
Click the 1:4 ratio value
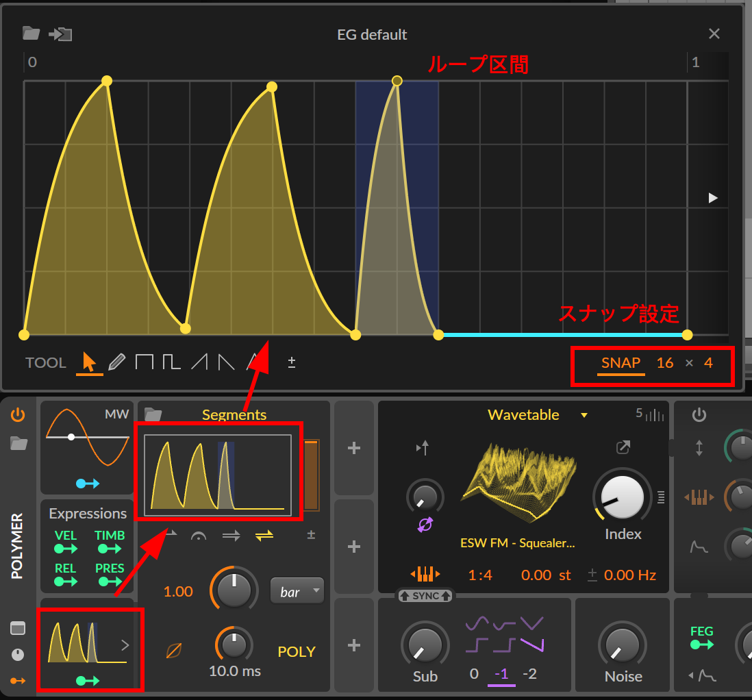[480, 575]
